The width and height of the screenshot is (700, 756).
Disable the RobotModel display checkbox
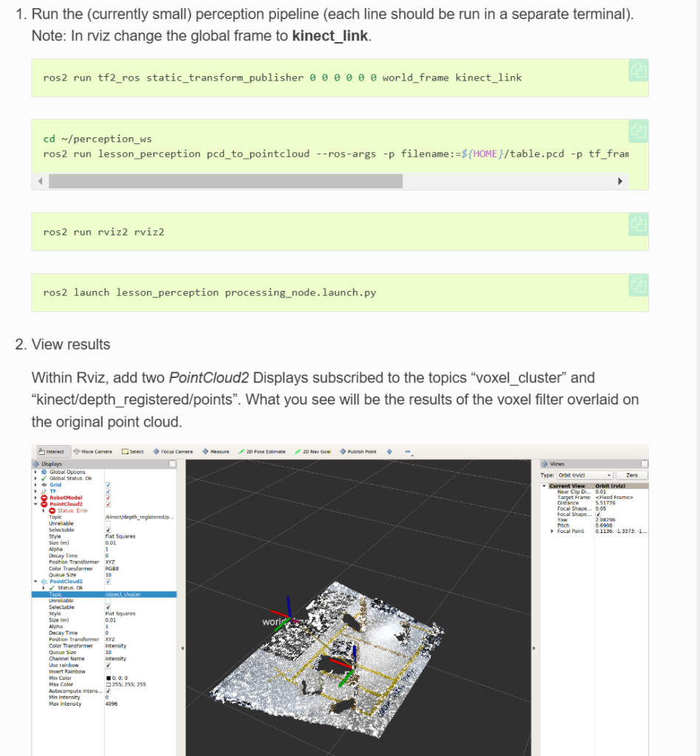tap(109, 498)
